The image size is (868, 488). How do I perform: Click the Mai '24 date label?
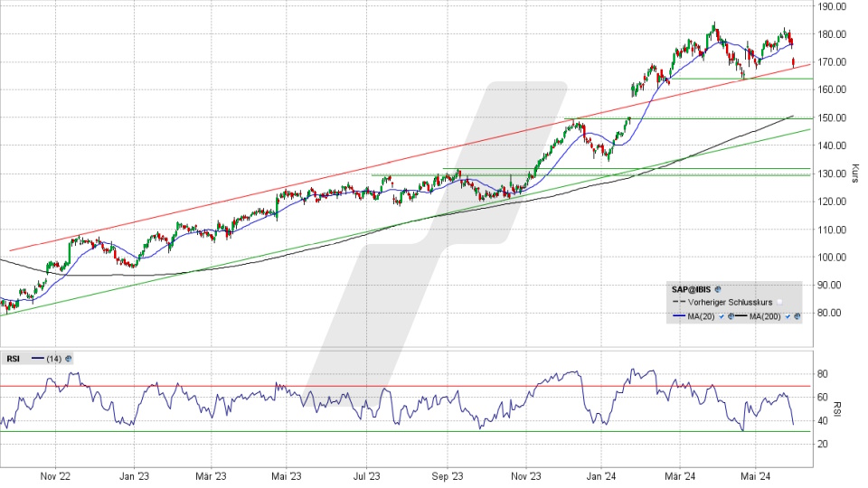(756, 476)
